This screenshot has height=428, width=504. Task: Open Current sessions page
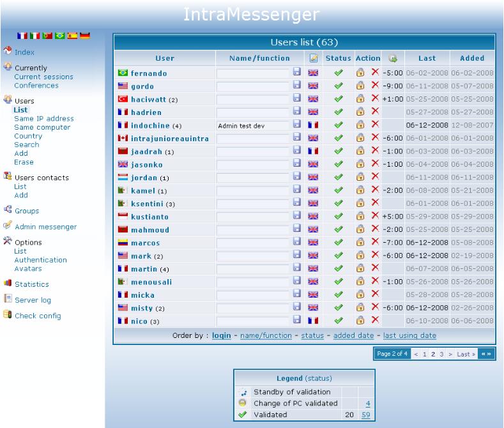click(43, 77)
